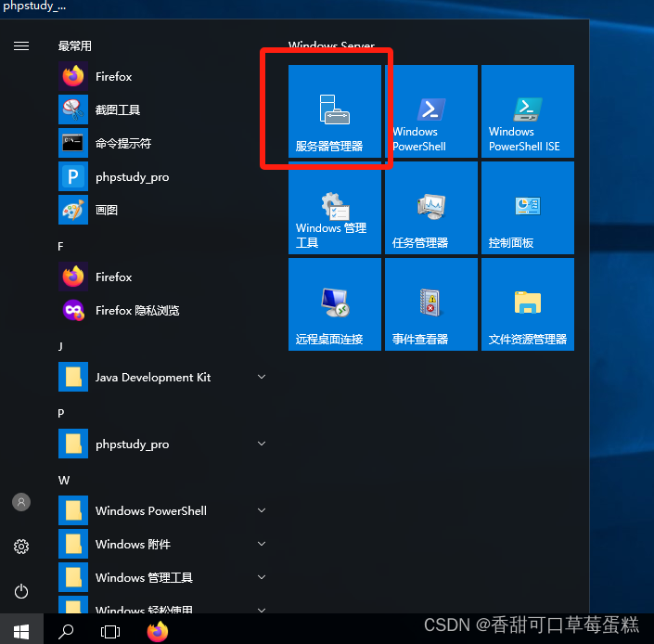Click the letter P section header
The width and height of the screenshot is (654, 644).
[x=61, y=413]
